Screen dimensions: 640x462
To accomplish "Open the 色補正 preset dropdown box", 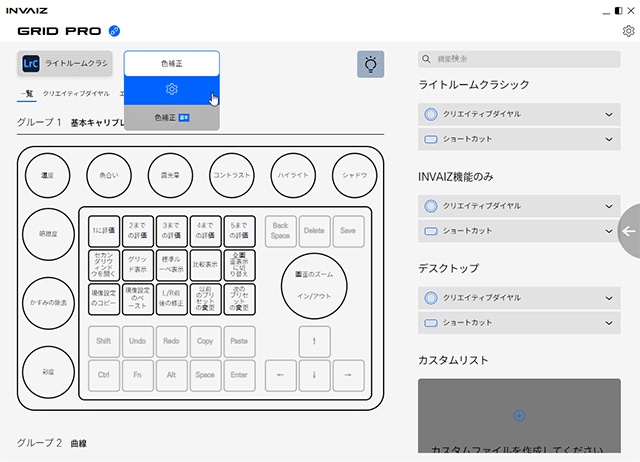I will [171, 63].
